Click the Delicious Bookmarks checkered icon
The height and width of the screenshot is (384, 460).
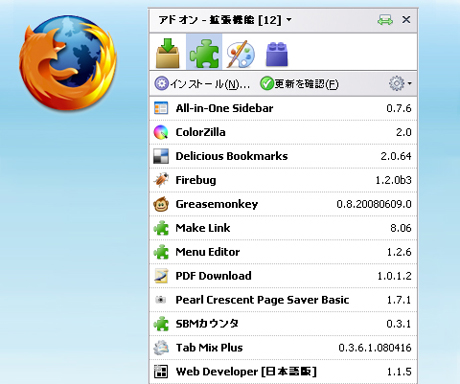(161, 156)
